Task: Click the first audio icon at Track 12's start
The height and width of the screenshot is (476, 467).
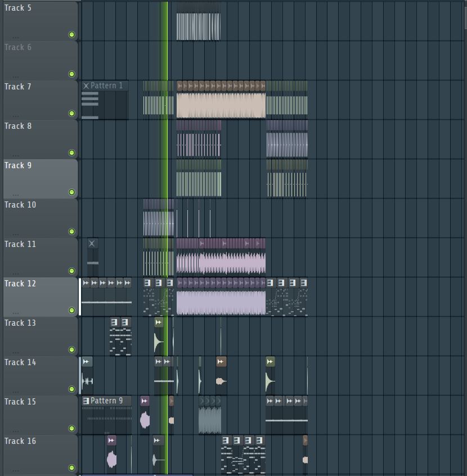Action: [x=86, y=283]
